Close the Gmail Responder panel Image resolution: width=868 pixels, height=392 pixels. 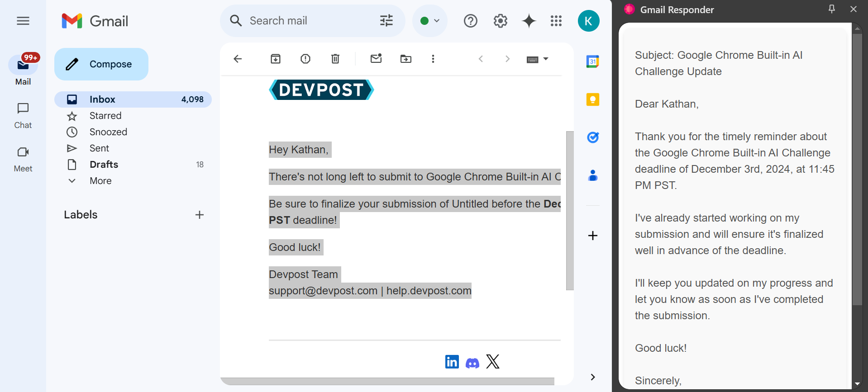(854, 9)
